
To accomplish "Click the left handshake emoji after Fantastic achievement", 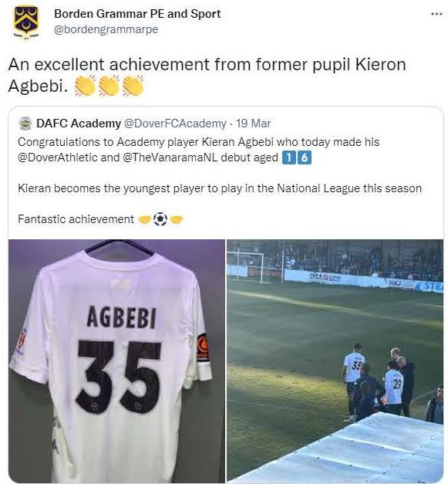I will tap(145, 219).
